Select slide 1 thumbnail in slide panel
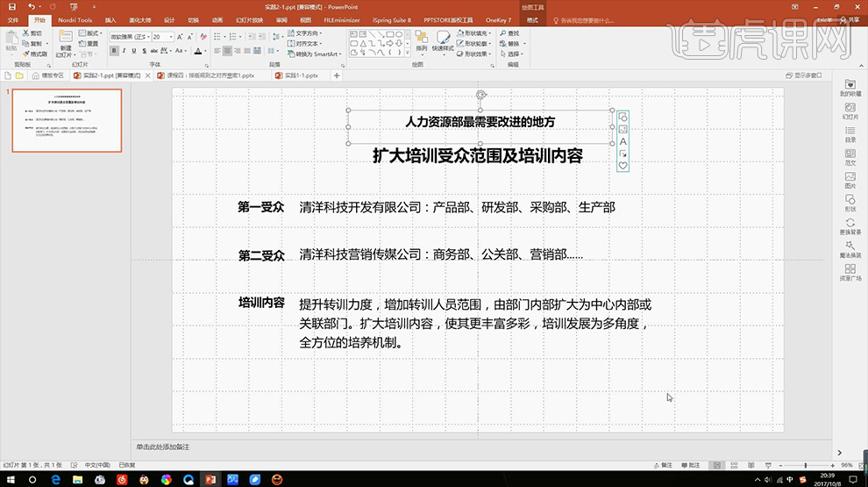Image resolution: width=868 pixels, height=487 pixels. (67, 120)
